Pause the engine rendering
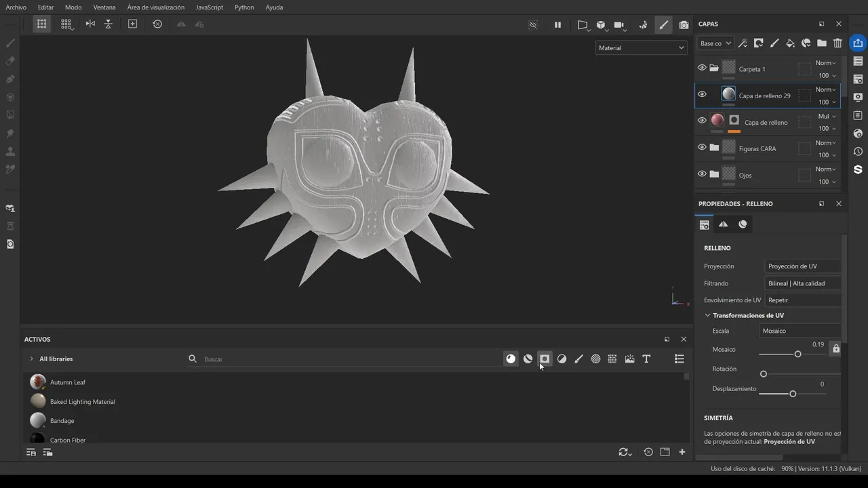The height and width of the screenshot is (488, 868). pos(557,24)
